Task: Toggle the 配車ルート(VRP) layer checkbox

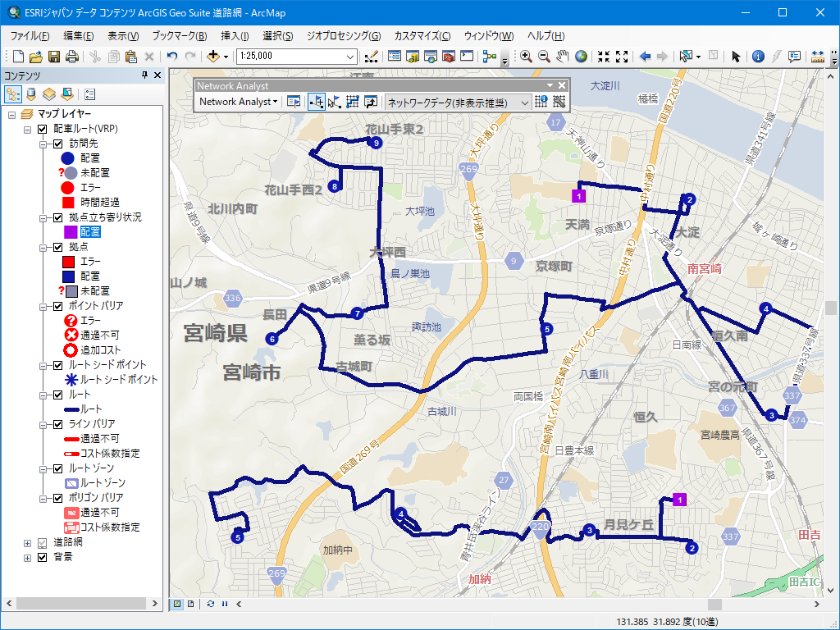Action: pyautogui.click(x=43, y=129)
